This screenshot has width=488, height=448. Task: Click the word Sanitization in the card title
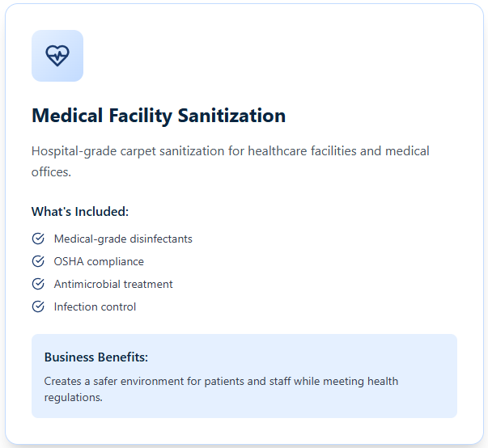[x=231, y=116]
